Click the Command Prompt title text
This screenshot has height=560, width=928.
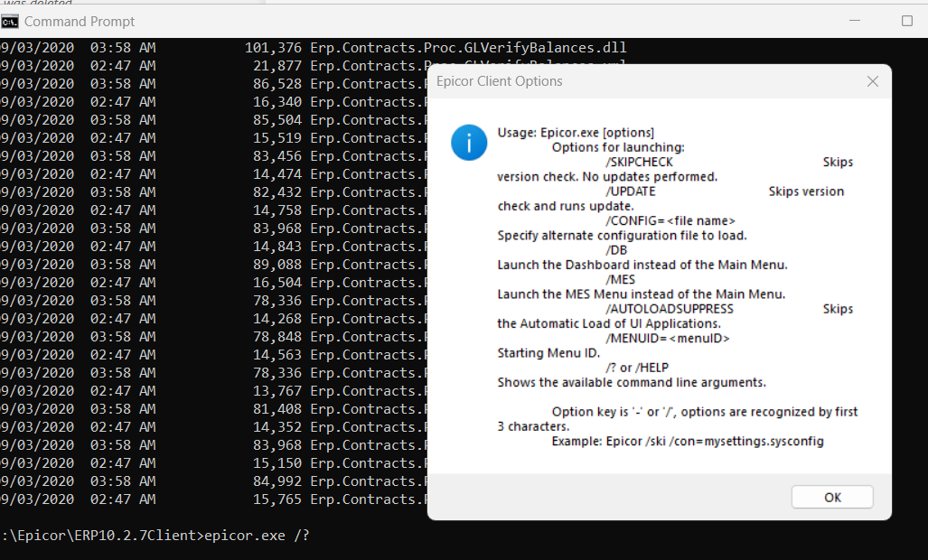pos(80,22)
